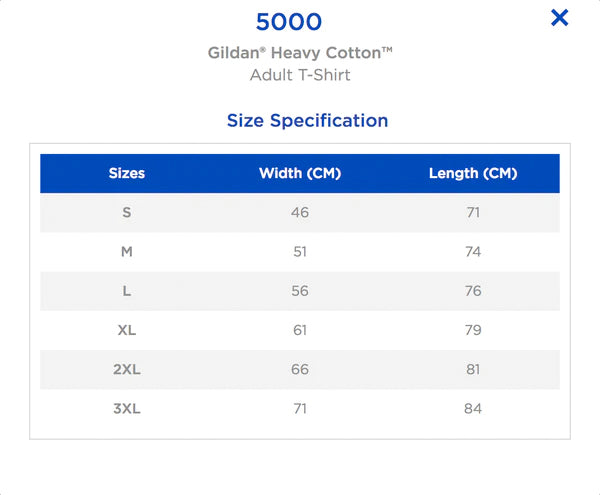Click the Adult T-Shirt subtitle text
Viewport: 600px width, 495px height.
tap(300, 75)
